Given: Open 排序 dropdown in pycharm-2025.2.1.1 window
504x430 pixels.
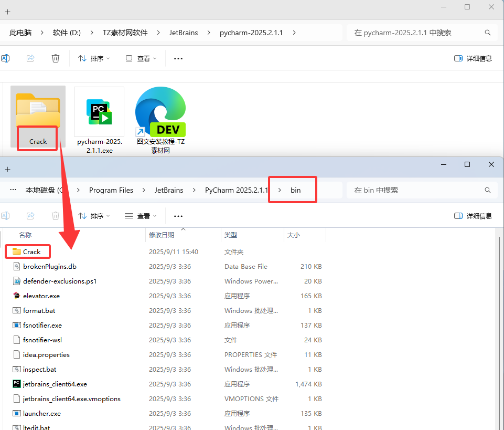Looking at the screenshot, I should tap(94, 58).
